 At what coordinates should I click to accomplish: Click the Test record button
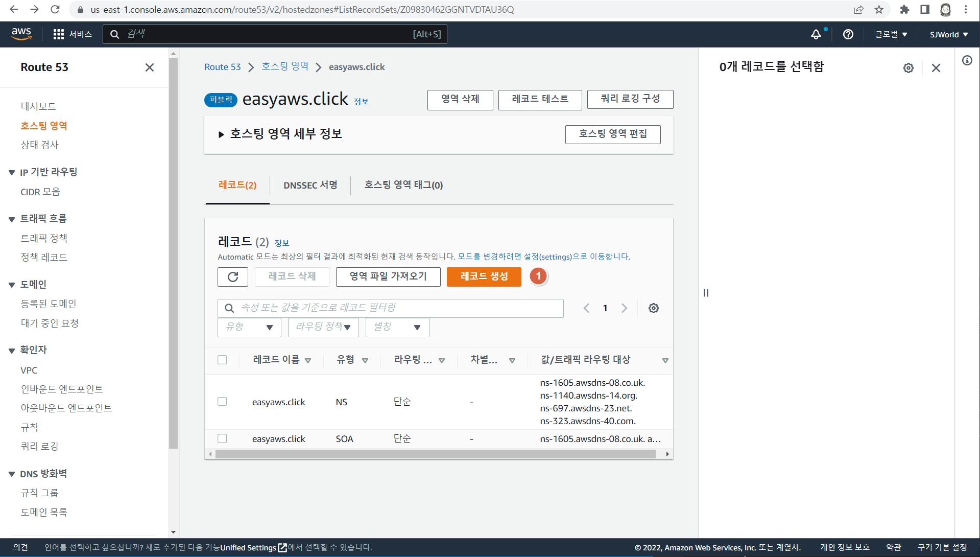(x=540, y=99)
